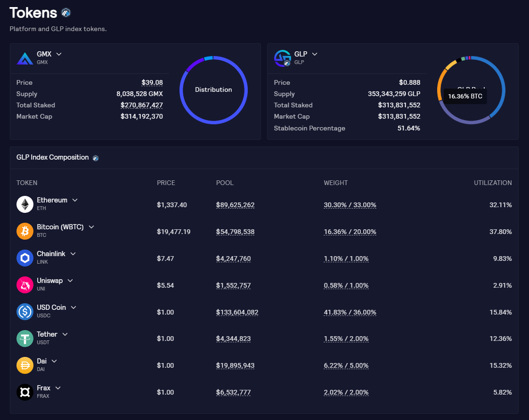Click Bitcoin utilization 37.80%
Image resolution: width=529 pixels, height=420 pixels.
pos(501,232)
